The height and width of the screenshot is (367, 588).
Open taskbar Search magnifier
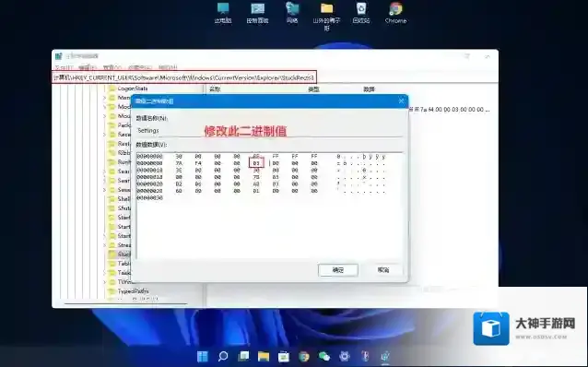223,356
